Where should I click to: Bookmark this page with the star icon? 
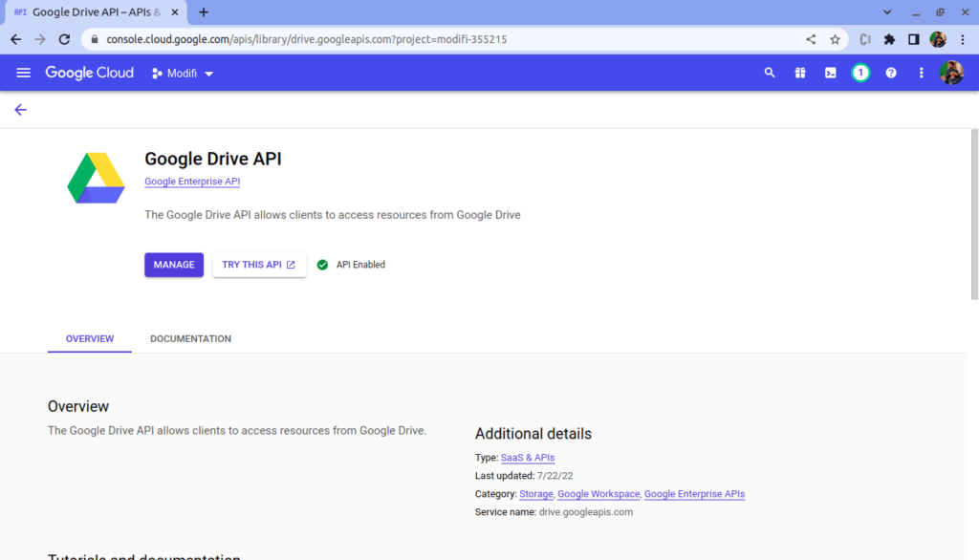tap(835, 39)
